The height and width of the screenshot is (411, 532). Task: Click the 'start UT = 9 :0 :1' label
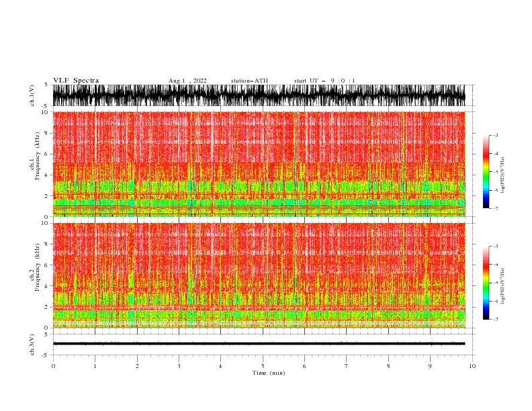click(324, 81)
